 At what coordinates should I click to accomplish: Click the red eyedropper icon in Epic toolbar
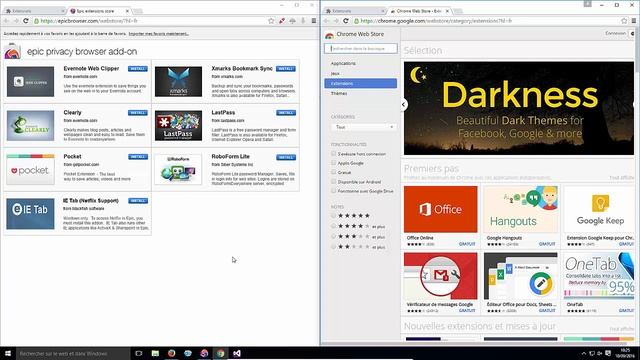click(x=282, y=21)
